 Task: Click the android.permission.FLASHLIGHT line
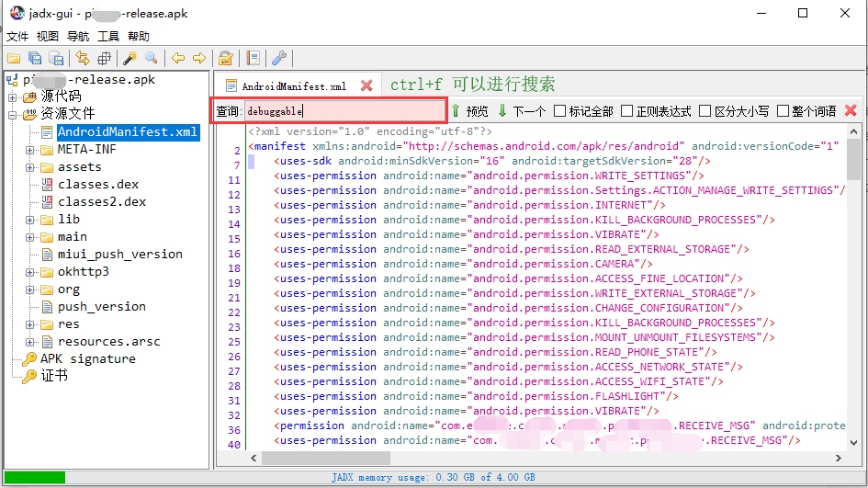coord(476,397)
